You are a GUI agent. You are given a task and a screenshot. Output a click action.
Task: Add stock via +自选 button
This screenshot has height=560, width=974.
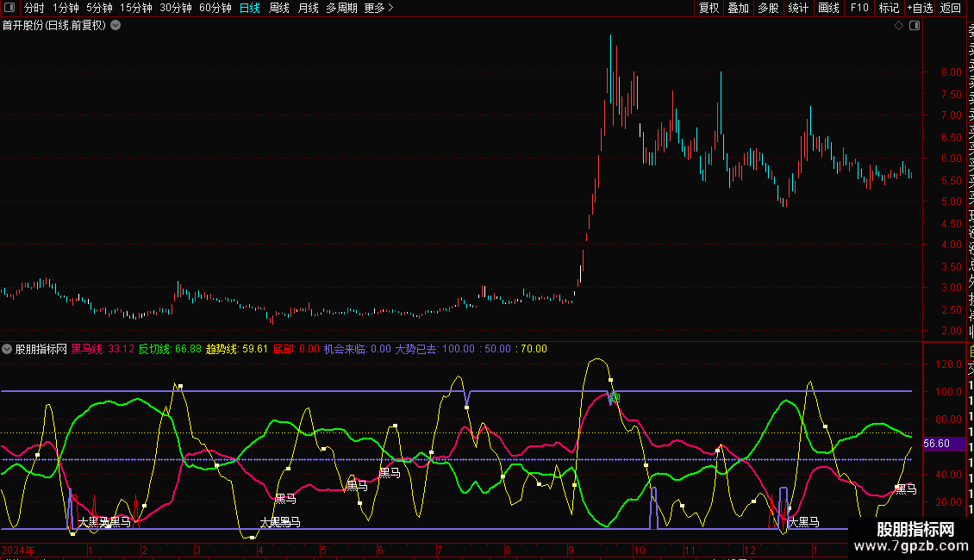(920, 8)
